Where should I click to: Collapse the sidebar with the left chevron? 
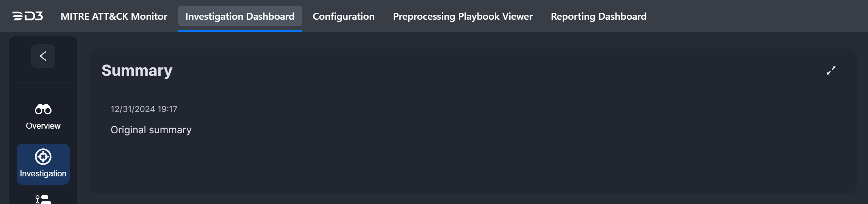tap(43, 56)
